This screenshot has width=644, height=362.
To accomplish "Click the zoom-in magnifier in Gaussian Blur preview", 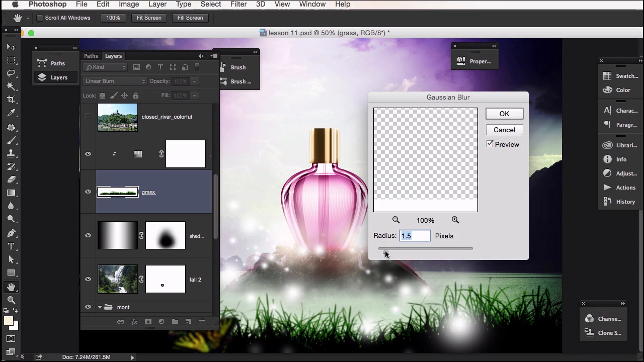I will pyautogui.click(x=455, y=220).
